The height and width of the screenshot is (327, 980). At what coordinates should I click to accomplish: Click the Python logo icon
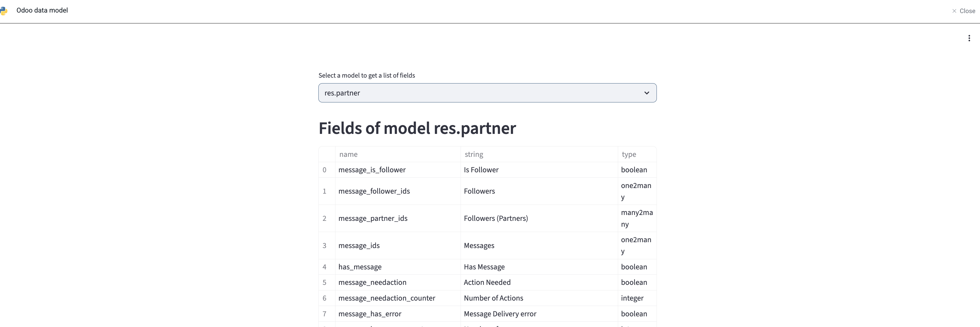tap(3, 11)
